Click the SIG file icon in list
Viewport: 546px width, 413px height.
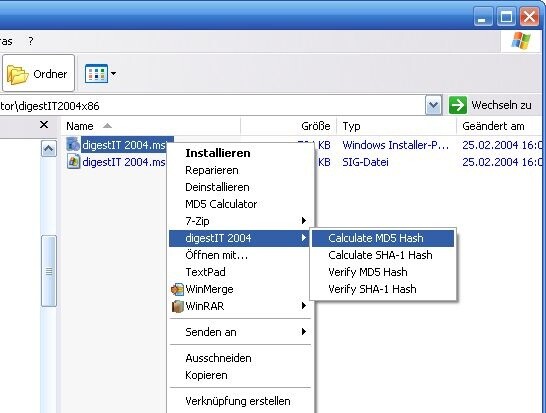coord(73,162)
